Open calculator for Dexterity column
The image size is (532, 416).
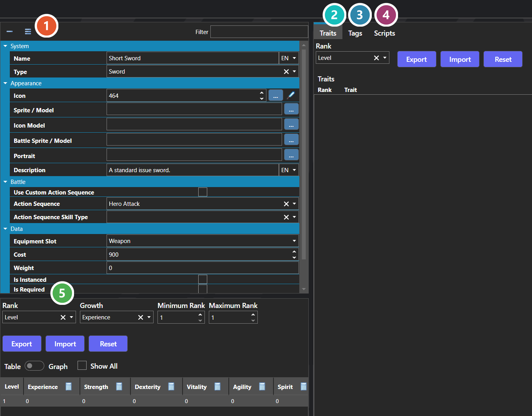[171, 387]
